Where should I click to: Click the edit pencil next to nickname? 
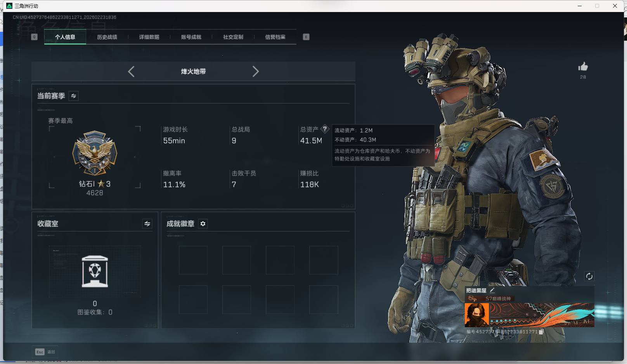pos(492,290)
